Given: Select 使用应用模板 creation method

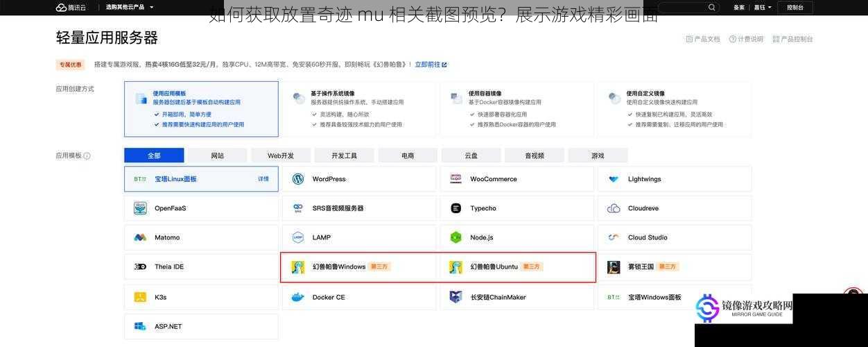Looking at the screenshot, I should pos(201,109).
